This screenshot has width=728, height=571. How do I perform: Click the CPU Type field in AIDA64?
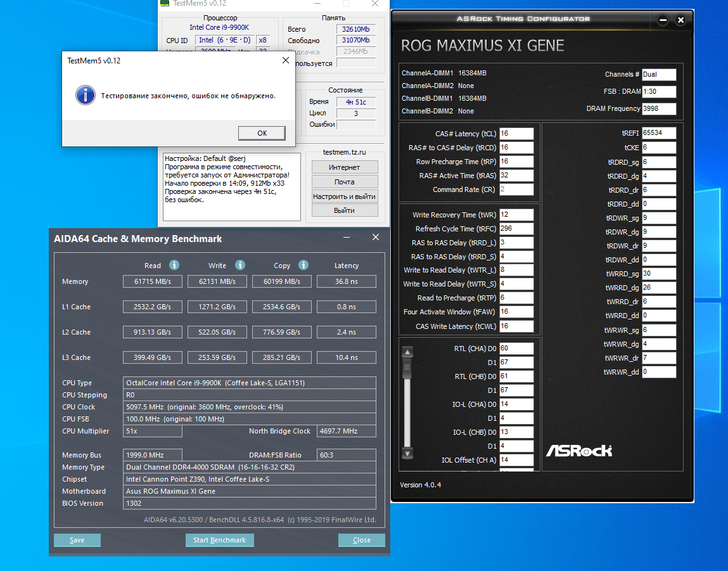point(250,383)
